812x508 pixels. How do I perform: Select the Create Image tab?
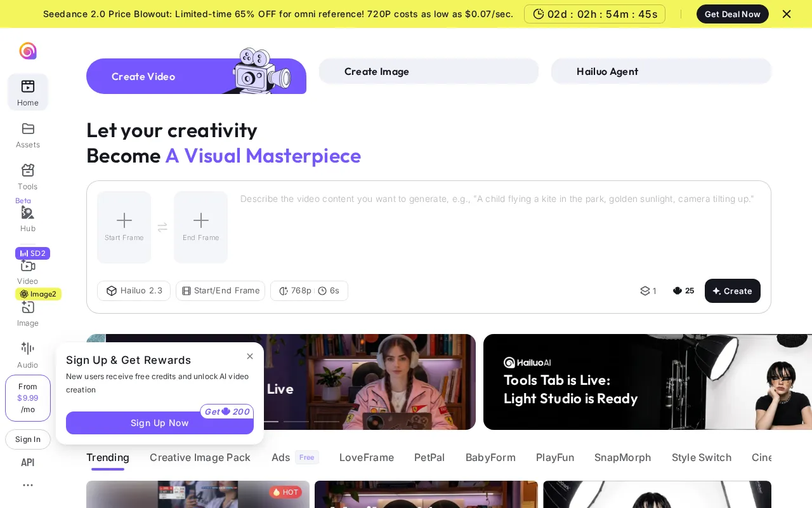click(x=429, y=71)
